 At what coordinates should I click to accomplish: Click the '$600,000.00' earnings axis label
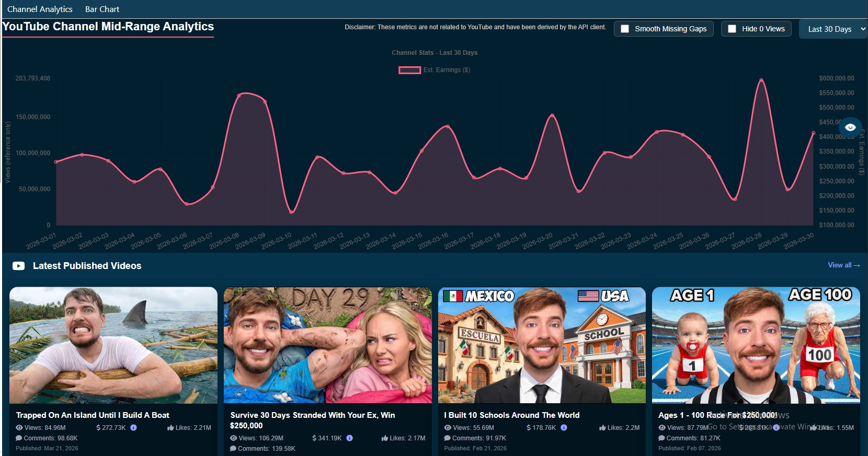tap(837, 78)
